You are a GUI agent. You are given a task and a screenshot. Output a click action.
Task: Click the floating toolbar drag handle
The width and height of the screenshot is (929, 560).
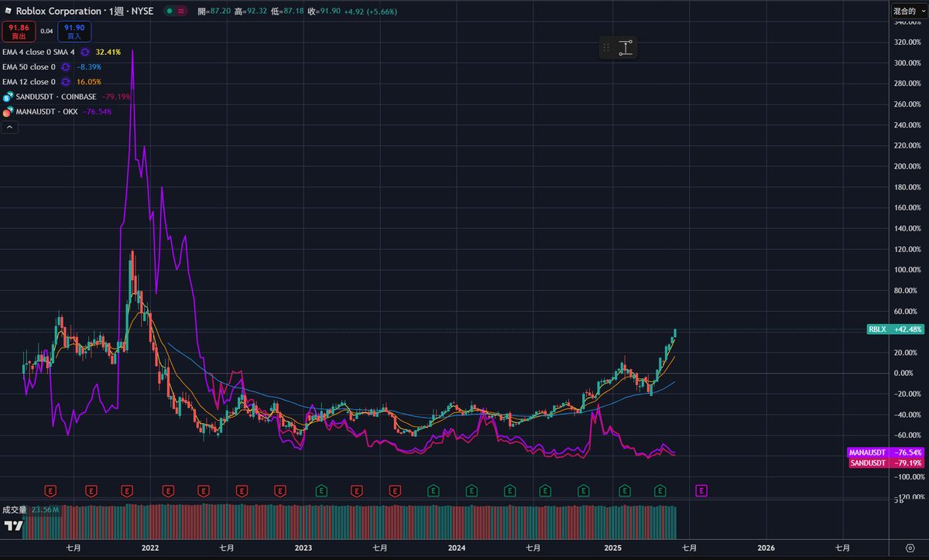click(606, 48)
